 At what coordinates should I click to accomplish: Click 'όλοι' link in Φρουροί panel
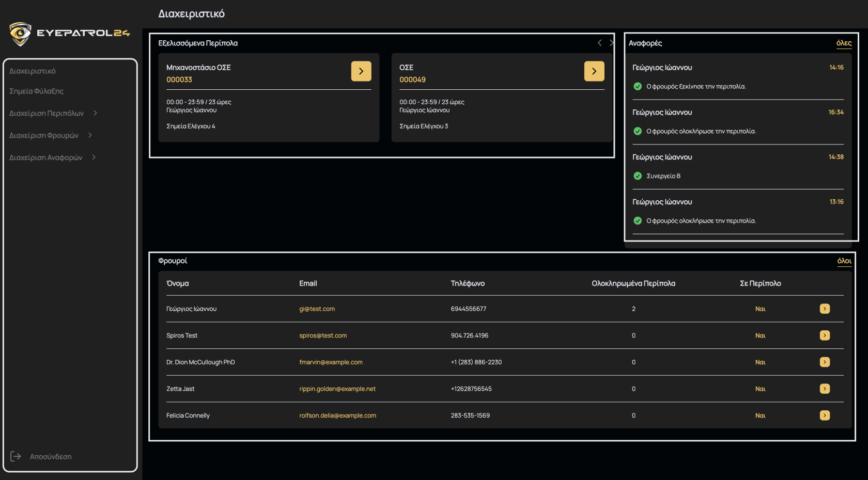(x=844, y=261)
